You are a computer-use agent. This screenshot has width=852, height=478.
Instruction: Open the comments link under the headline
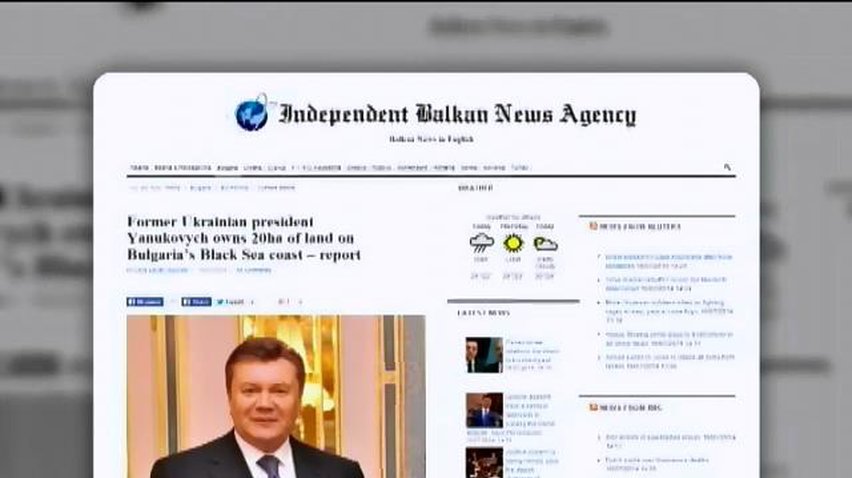coord(254,270)
